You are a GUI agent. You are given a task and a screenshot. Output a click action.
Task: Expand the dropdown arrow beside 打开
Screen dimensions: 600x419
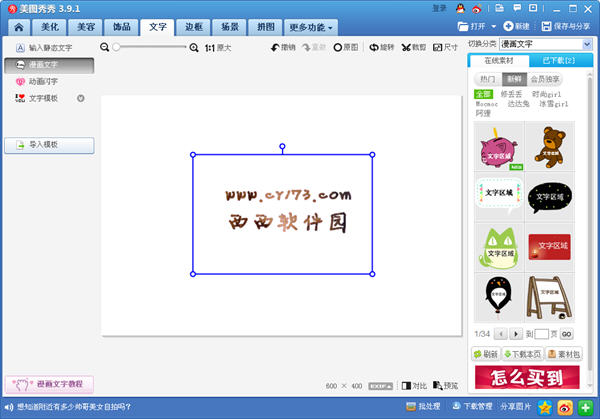coord(494,27)
